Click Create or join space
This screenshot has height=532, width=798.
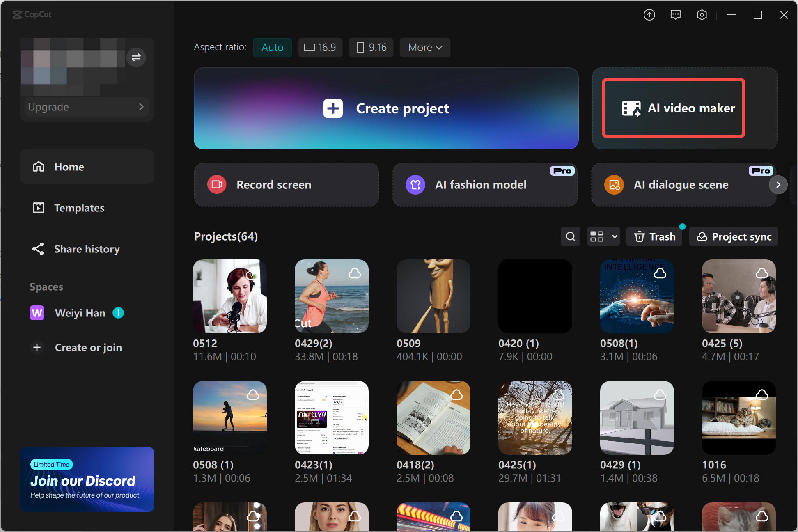pos(87,347)
